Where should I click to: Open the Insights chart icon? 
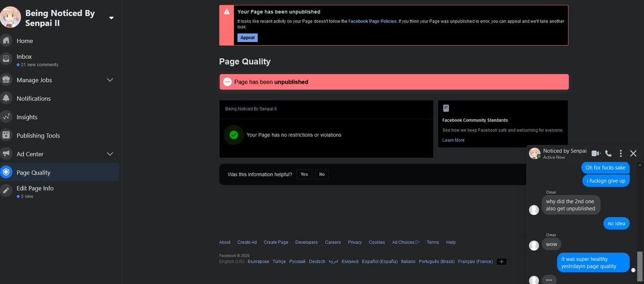[6, 117]
